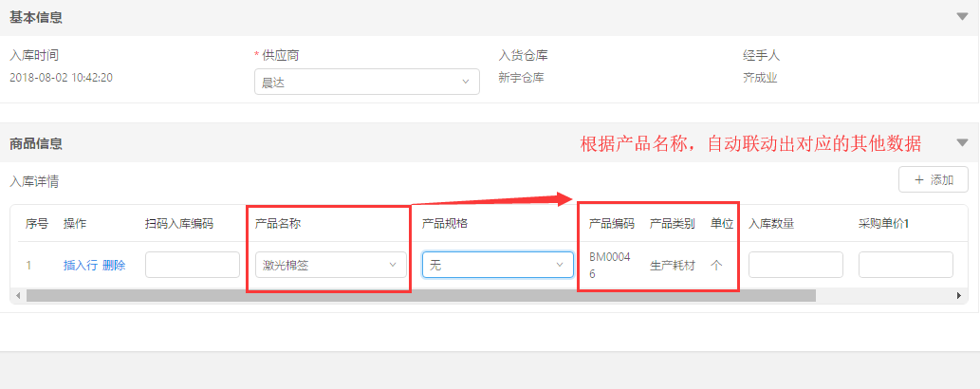Open the 产品规格 dropdown showing 无
This screenshot has width=980, height=389.
click(498, 265)
